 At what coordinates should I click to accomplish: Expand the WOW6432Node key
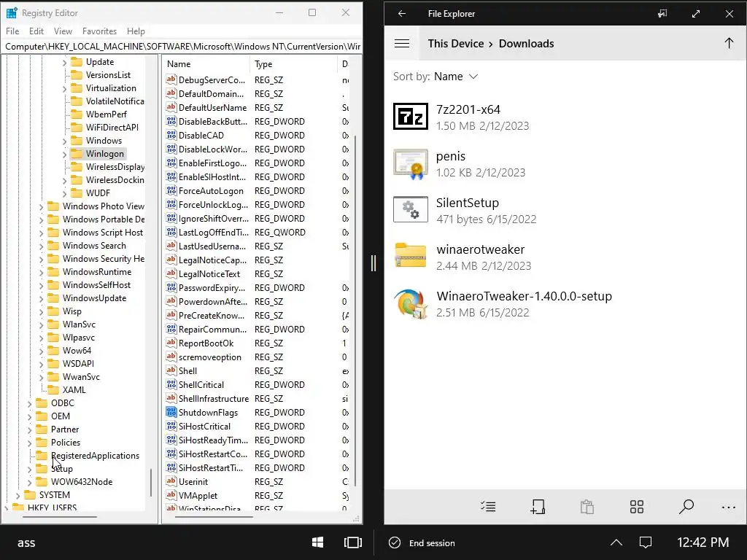pos(29,483)
